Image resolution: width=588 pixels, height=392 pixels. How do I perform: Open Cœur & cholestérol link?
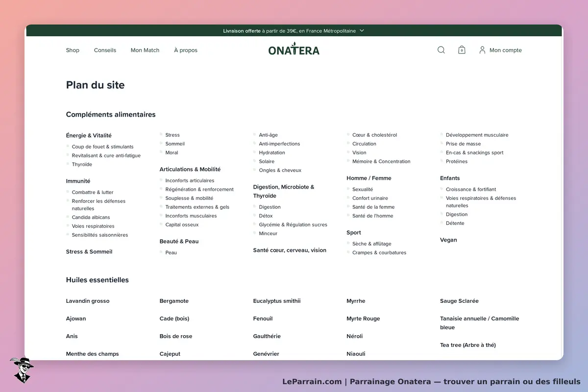coord(375,135)
